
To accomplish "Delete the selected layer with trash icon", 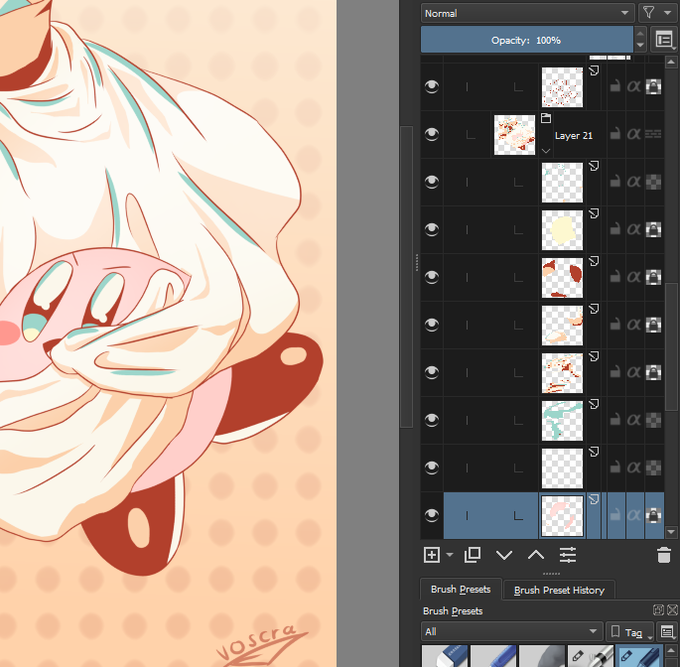I will point(664,555).
